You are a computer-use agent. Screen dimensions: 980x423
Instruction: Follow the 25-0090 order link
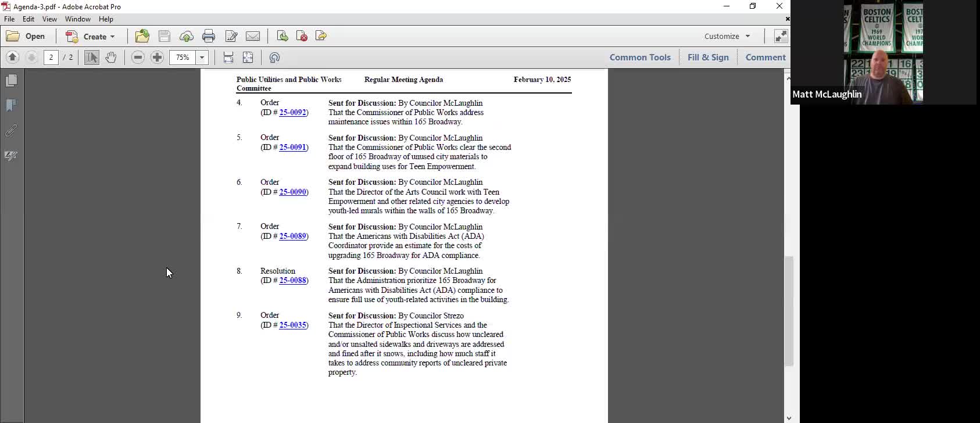(292, 192)
